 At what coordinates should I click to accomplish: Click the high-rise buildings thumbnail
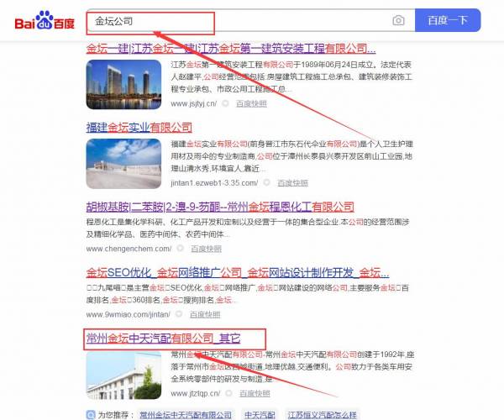point(123,81)
